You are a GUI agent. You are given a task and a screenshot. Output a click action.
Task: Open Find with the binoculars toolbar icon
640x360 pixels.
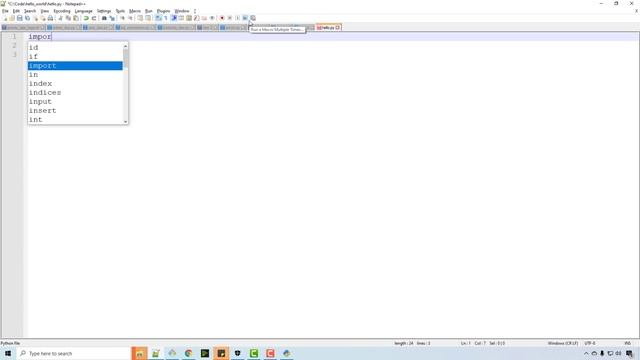click(x=104, y=18)
